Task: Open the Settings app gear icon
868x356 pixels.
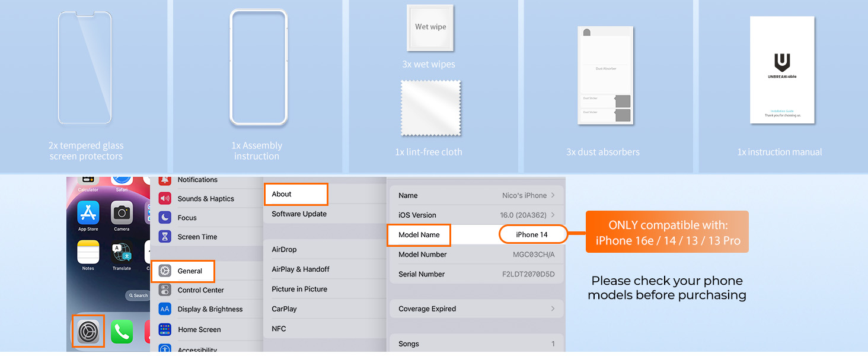Action: (x=89, y=331)
